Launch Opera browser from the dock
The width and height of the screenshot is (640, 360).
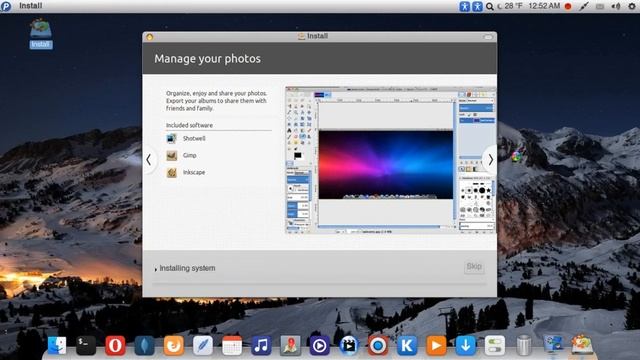point(116,345)
